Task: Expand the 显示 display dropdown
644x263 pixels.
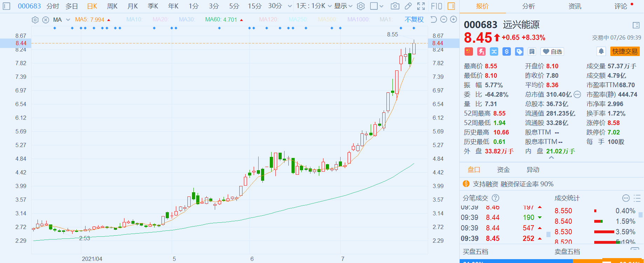Action: coord(343,6)
